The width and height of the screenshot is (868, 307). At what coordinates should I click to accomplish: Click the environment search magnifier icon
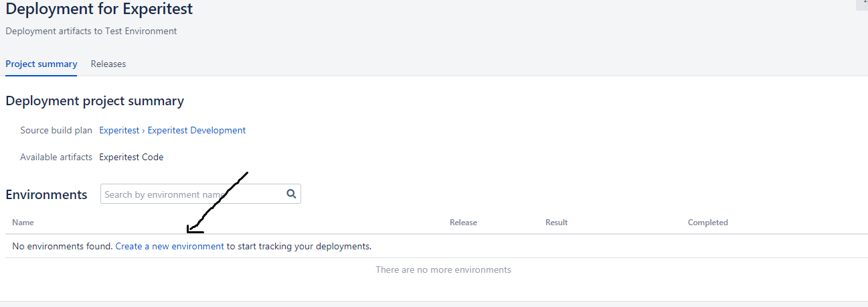pyautogui.click(x=291, y=194)
